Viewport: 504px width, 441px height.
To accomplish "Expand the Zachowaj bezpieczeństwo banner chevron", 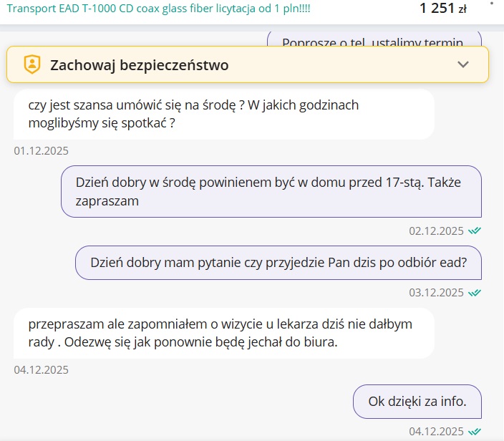I will click(463, 64).
